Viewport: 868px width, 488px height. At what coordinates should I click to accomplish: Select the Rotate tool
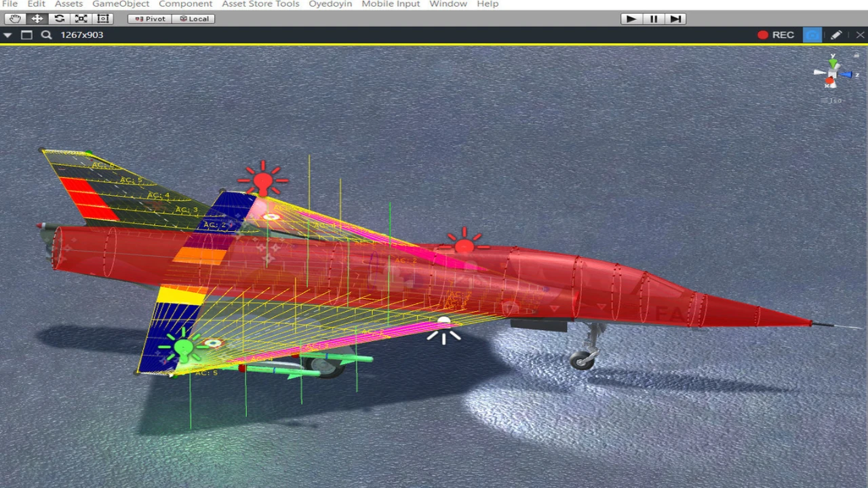pos(60,19)
